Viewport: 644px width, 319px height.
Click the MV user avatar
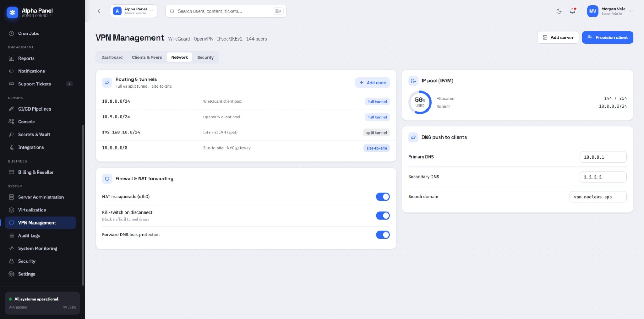[593, 11]
